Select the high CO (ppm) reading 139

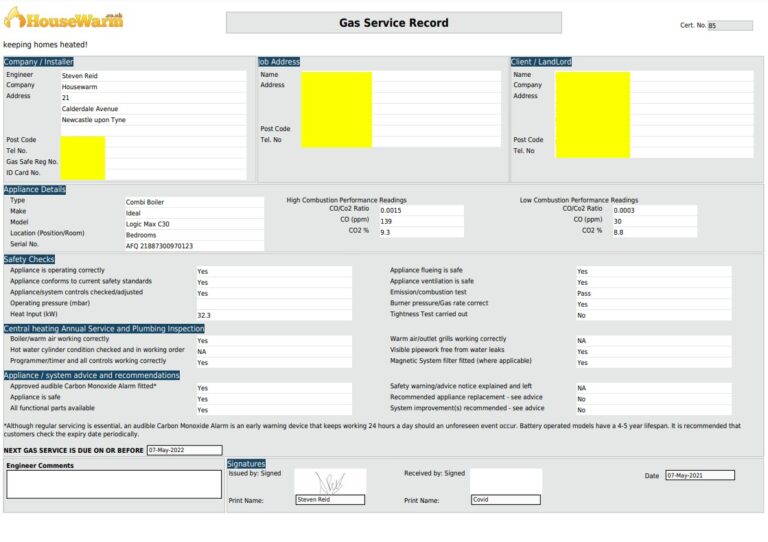pos(421,221)
